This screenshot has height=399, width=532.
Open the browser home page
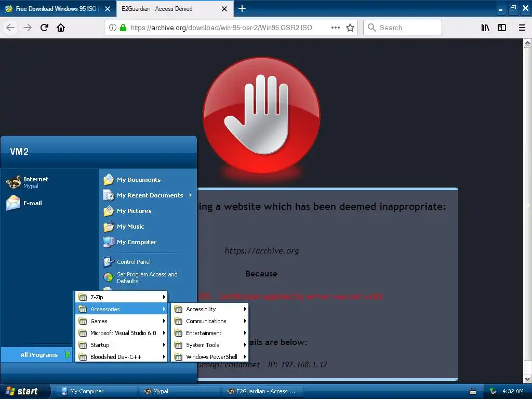point(61,28)
